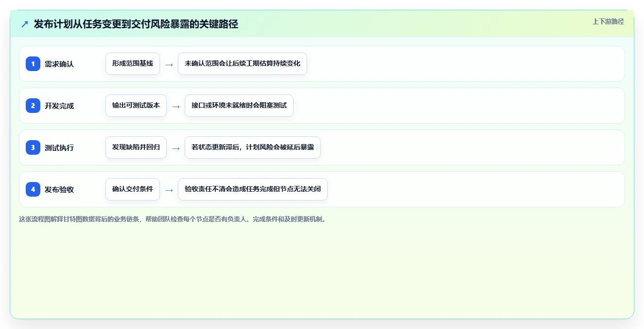The height and width of the screenshot is (329, 644).
Task: Click the step 2 number badge
Action: tap(33, 106)
